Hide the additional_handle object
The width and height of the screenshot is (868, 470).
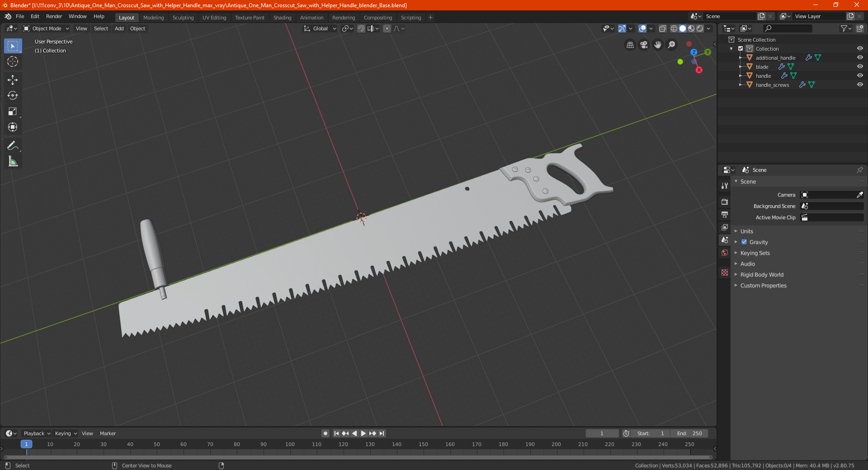tap(860, 57)
